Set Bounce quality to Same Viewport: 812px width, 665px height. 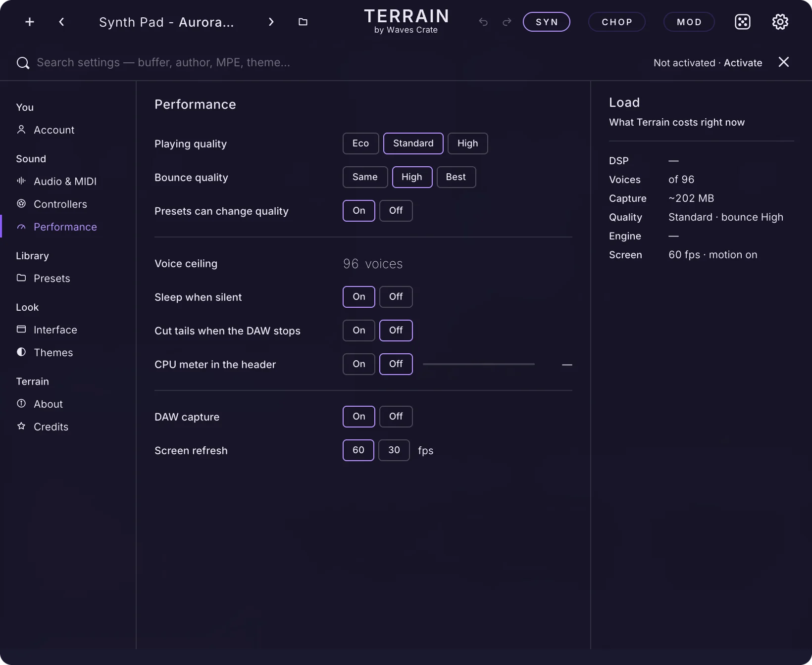coord(365,177)
